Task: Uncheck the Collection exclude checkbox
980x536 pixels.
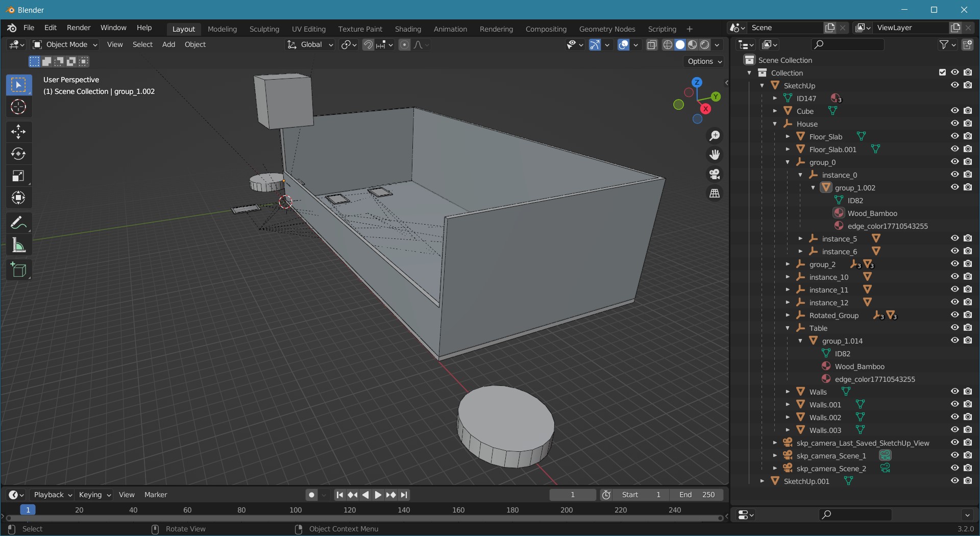Action: pos(942,72)
